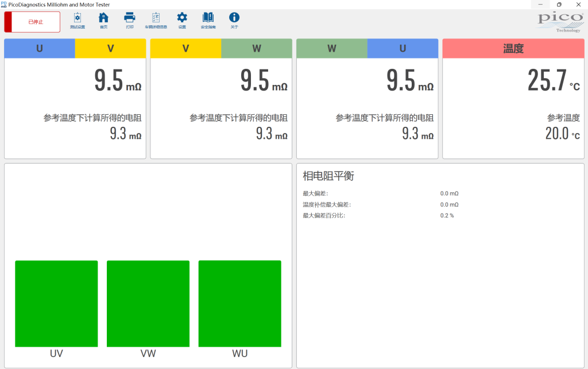Click the 关于 about info icon
588x369 pixels.
[234, 21]
